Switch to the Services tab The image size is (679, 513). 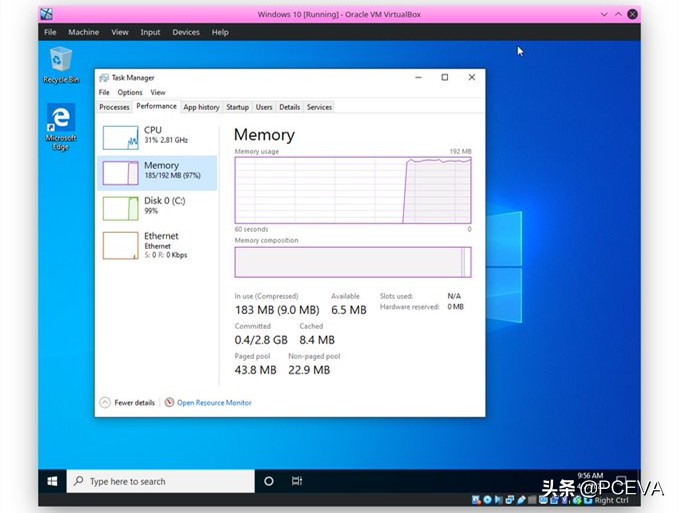(319, 107)
